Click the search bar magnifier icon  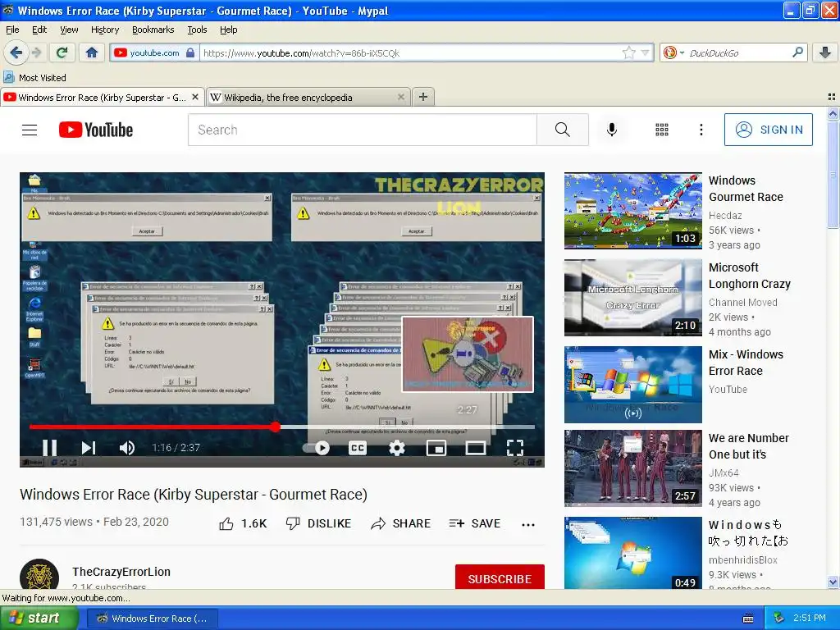click(x=797, y=52)
